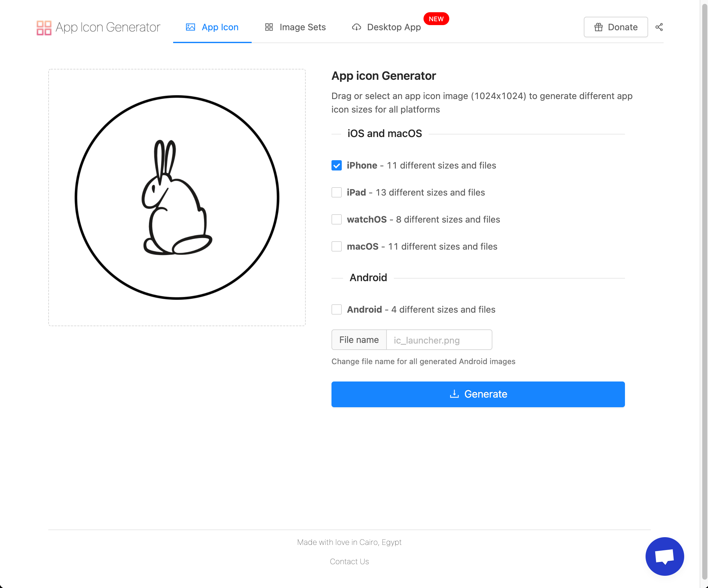Enable the iPad sizes checkbox
The height and width of the screenshot is (588, 708).
pyautogui.click(x=337, y=192)
